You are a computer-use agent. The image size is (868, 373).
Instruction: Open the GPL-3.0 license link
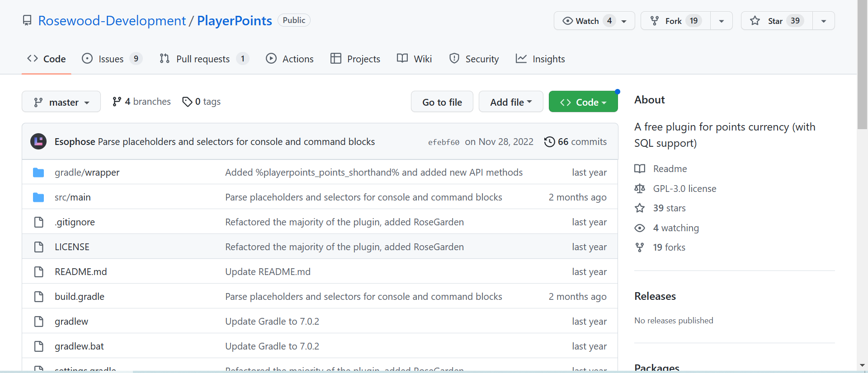pyautogui.click(x=684, y=189)
